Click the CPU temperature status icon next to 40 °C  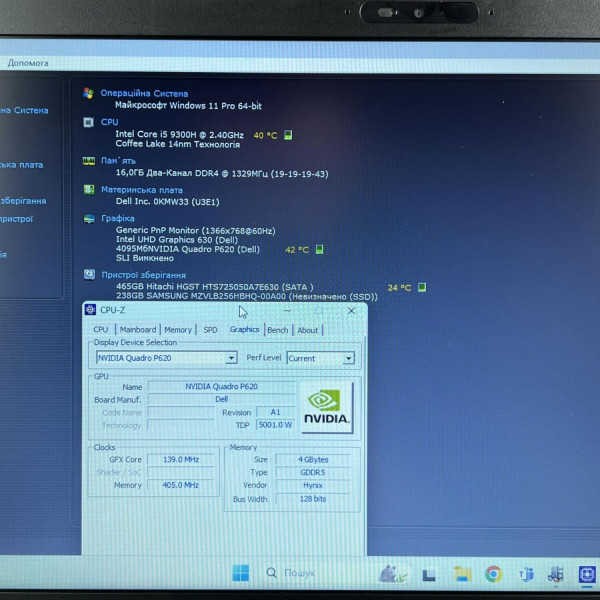288,135
